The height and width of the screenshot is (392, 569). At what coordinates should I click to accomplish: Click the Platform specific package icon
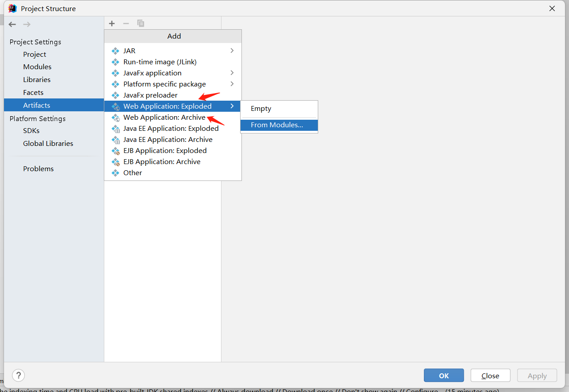click(x=115, y=84)
